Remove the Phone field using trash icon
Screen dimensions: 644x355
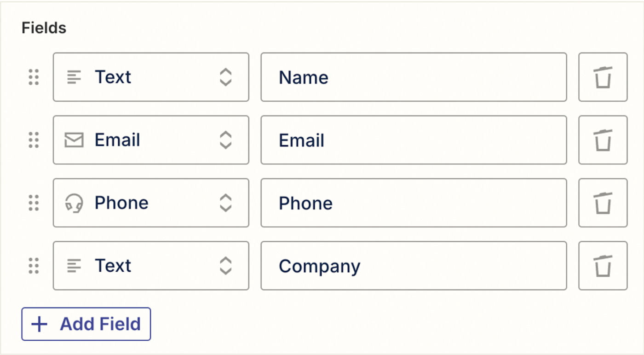pyautogui.click(x=603, y=203)
